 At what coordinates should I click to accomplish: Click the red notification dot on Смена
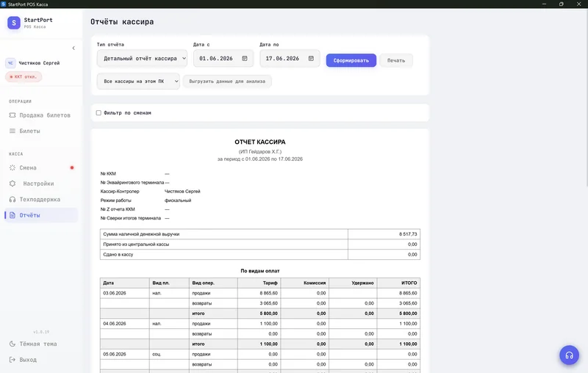click(x=72, y=167)
